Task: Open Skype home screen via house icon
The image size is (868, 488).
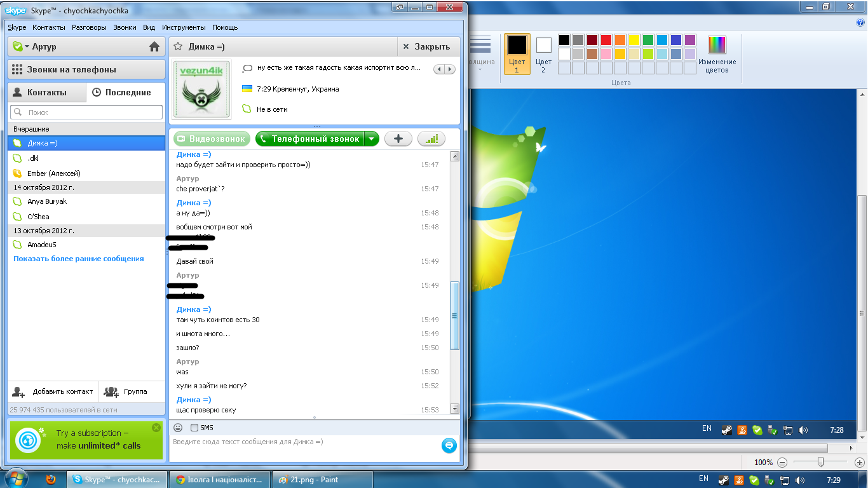Action: tap(154, 46)
